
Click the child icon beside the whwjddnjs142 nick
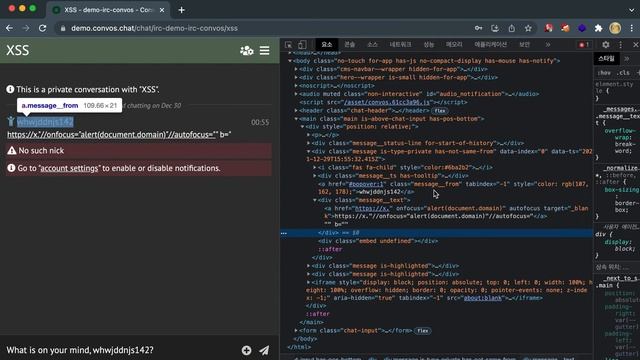tap(11, 121)
